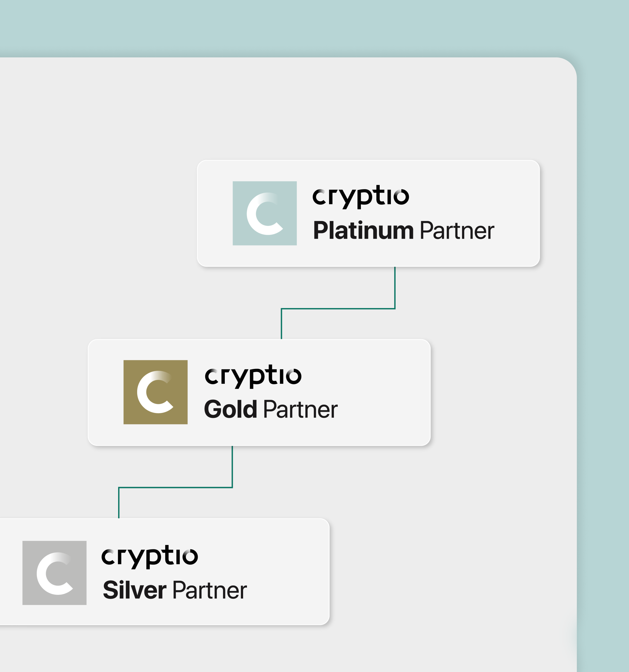Click "Partner" word in Silver card
The width and height of the screenshot is (629, 672).
[210, 591]
